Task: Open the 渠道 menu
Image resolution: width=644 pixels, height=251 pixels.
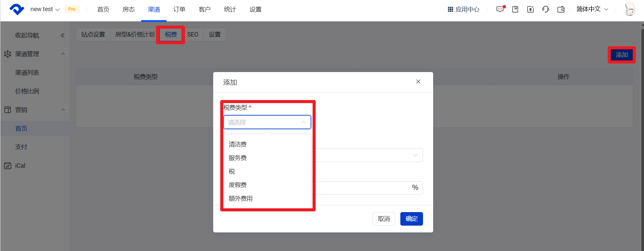Action: pyautogui.click(x=154, y=9)
